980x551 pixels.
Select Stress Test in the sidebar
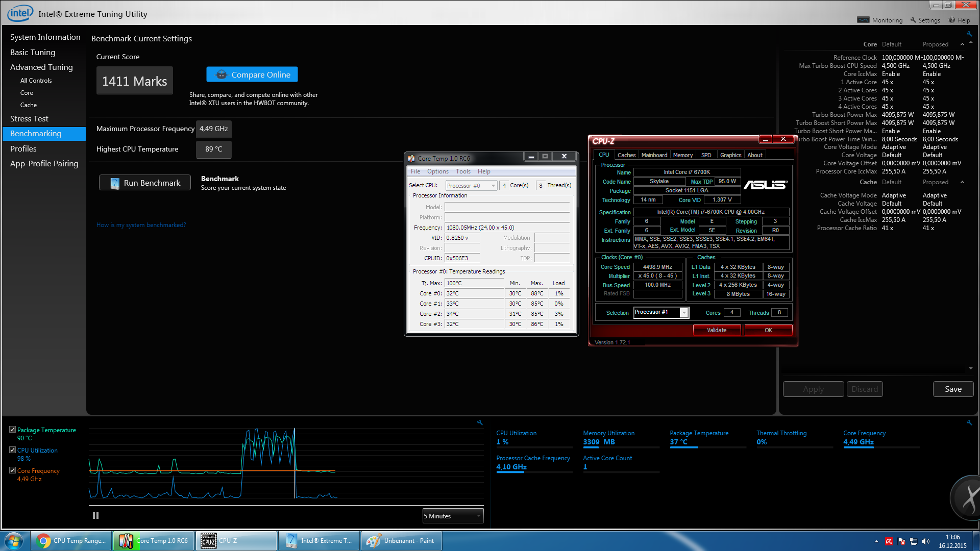29,118
